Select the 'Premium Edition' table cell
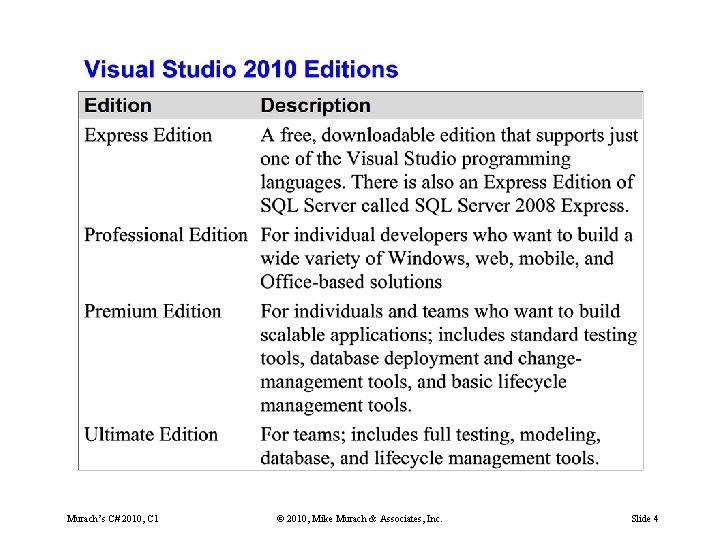The width and height of the screenshot is (720, 540). 152,311
